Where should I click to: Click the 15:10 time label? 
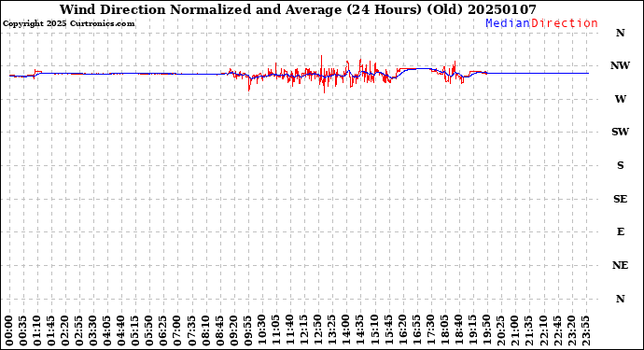374,331
